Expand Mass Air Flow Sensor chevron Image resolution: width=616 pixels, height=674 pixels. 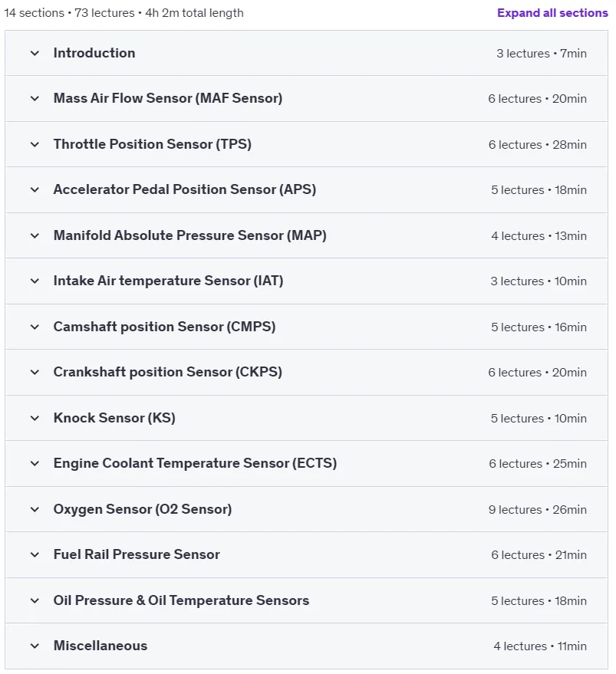click(x=35, y=98)
